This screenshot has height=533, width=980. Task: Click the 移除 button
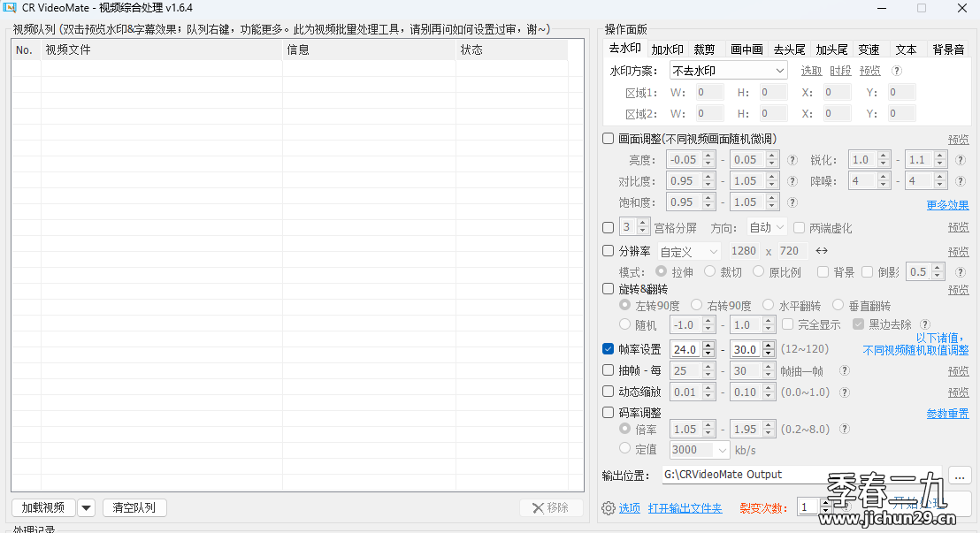pos(551,508)
